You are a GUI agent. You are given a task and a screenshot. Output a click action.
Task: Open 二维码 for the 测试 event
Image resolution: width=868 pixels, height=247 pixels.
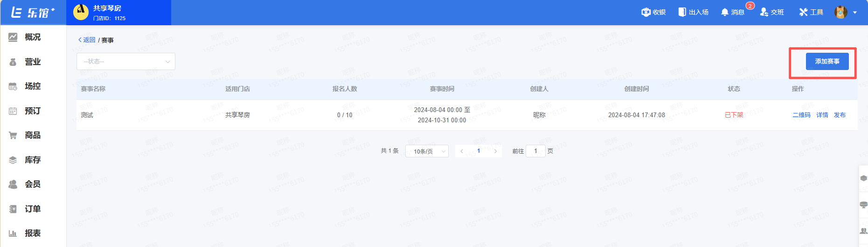coord(801,115)
